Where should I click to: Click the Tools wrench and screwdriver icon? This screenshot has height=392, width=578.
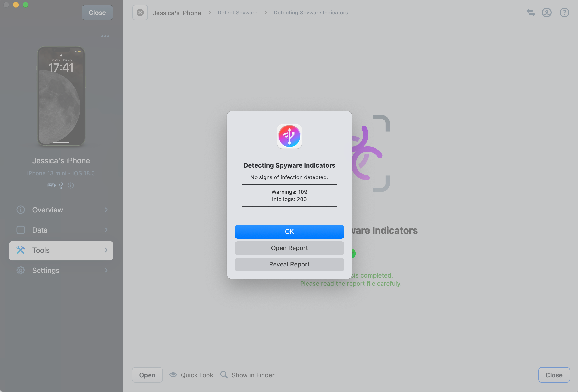tap(21, 250)
